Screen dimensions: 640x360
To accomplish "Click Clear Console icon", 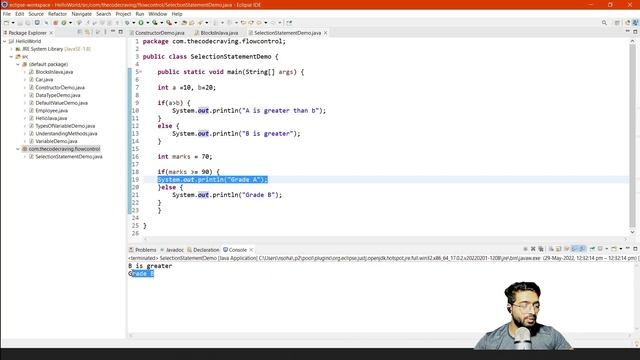I will click(x=551, y=249).
